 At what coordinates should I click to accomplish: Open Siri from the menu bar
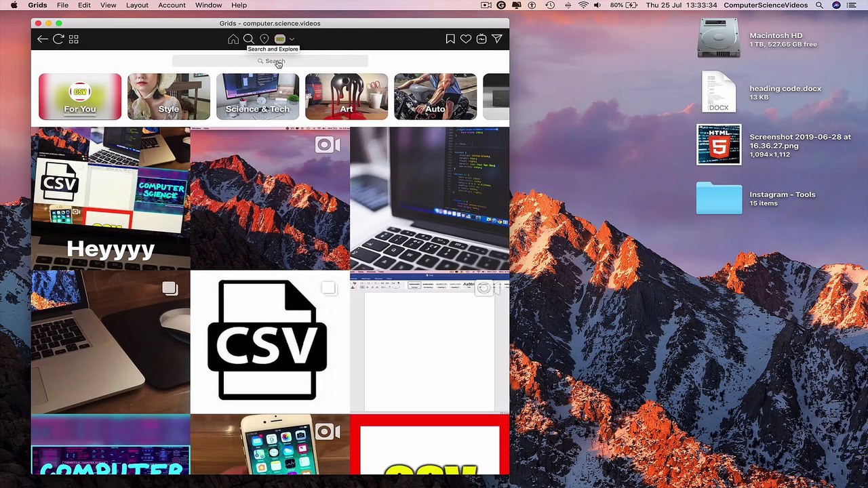[836, 5]
